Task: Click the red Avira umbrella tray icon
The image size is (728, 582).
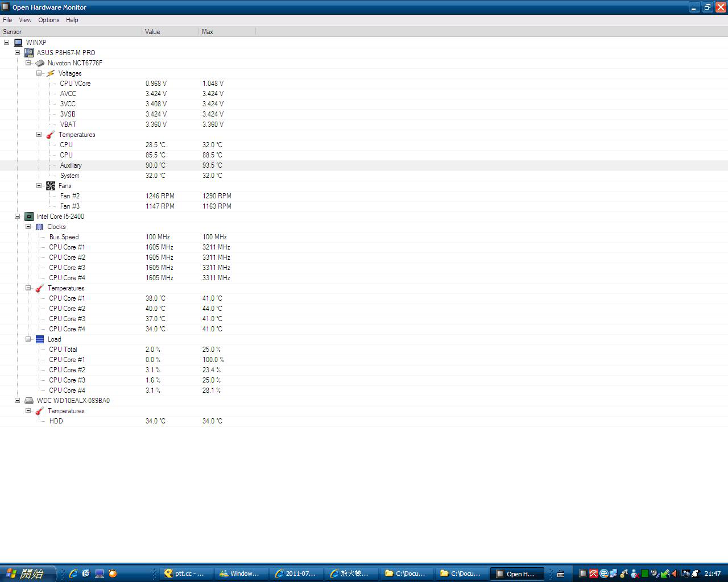Action: [594, 573]
